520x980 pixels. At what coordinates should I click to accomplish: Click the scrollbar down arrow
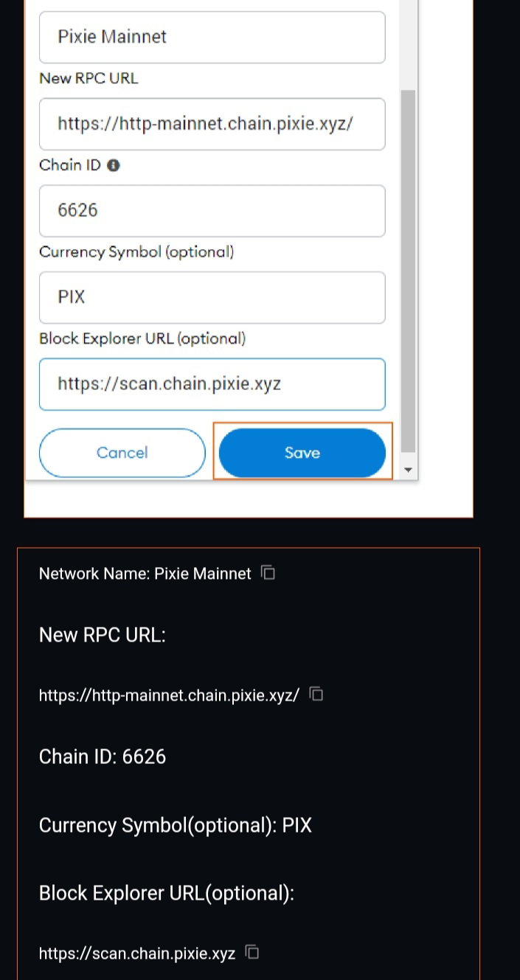coord(408,470)
